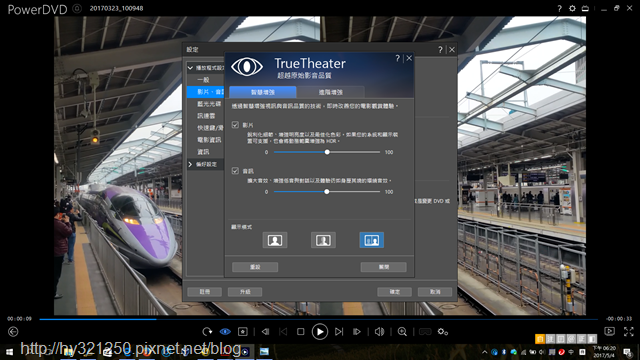Screen dimensions: 640x360
Task: Close the TrueTheater dialog with X
Action: 409,58
